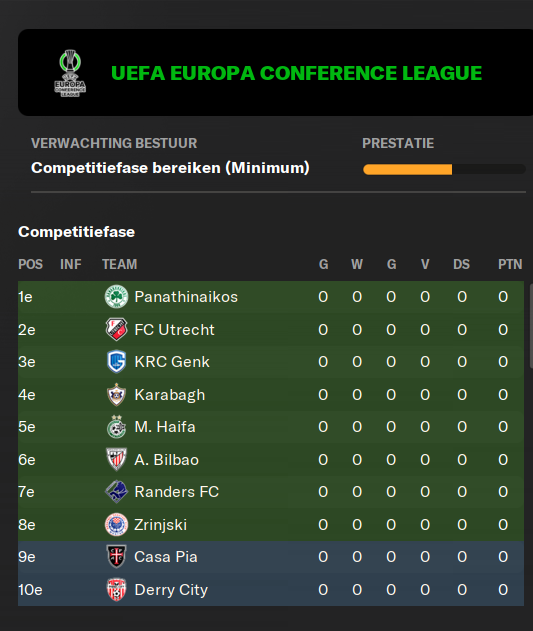Select the Derry City table row
The width and height of the screenshot is (533, 631).
click(271, 590)
